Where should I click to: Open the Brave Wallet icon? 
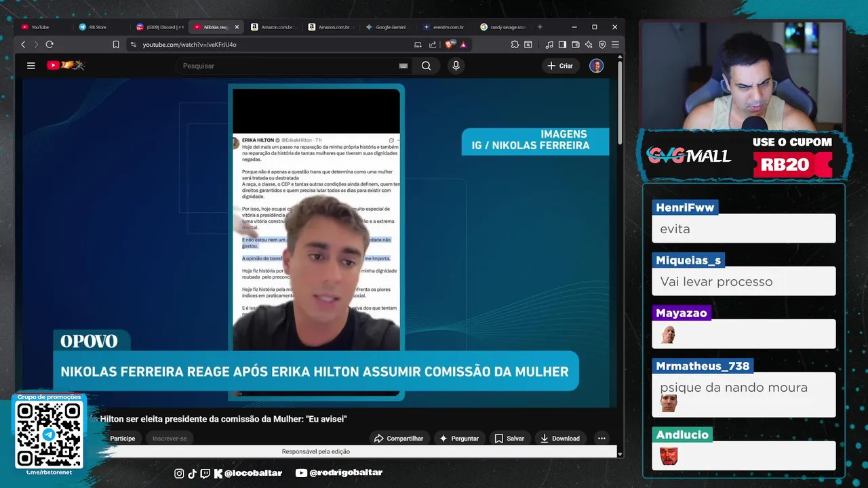click(x=576, y=45)
